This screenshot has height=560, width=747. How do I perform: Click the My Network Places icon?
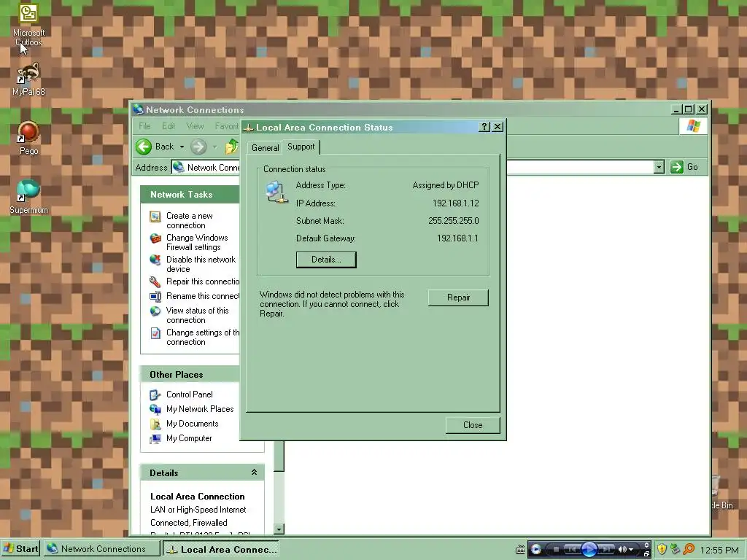pos(155,409)
